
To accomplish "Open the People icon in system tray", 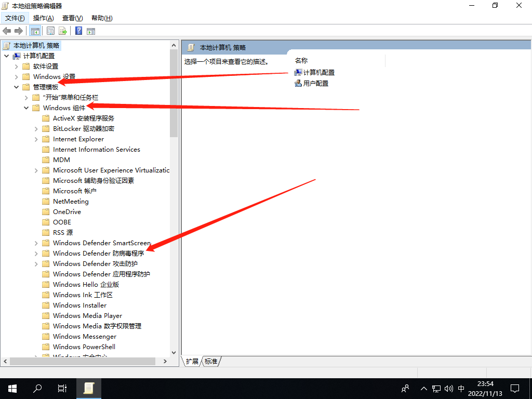I will 405,389.
